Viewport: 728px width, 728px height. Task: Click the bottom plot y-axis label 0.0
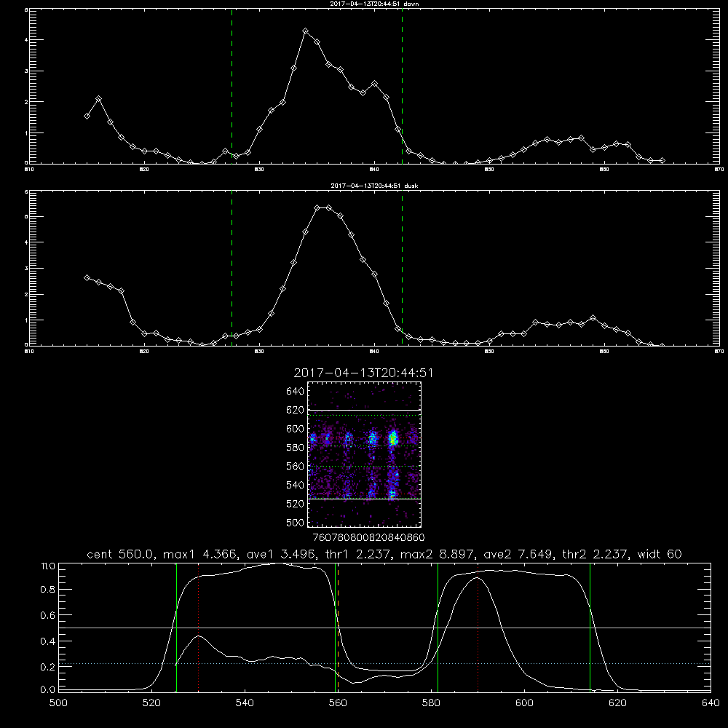point(48,690)
